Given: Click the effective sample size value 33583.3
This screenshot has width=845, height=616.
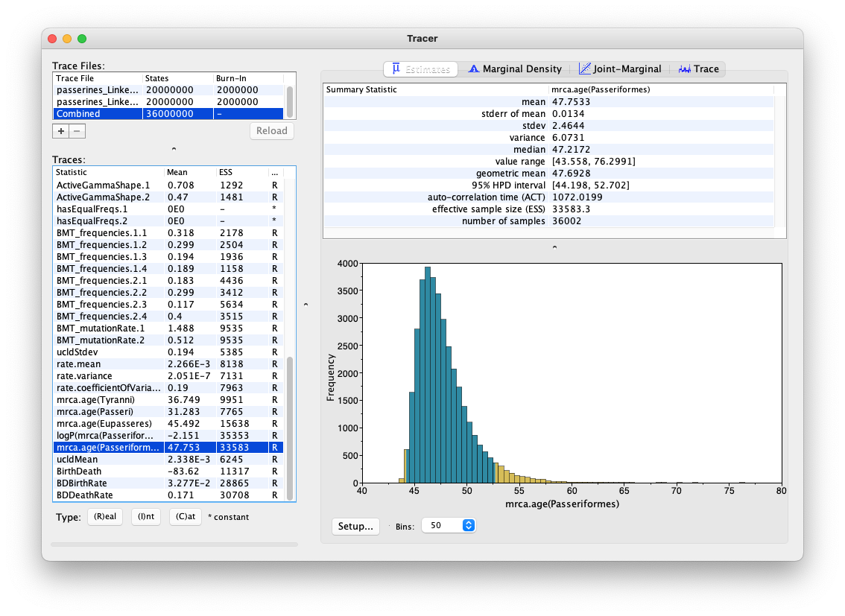Looking at the screenshot, I should pyautogui.click(x=571, y=209).
